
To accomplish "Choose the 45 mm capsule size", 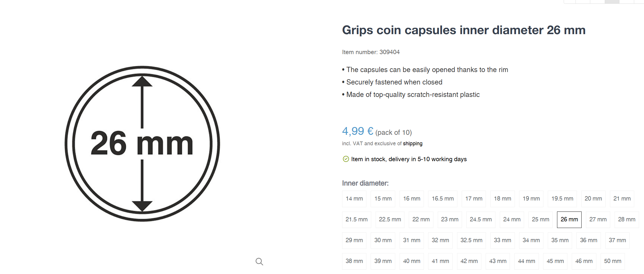I will coord(555,261).
